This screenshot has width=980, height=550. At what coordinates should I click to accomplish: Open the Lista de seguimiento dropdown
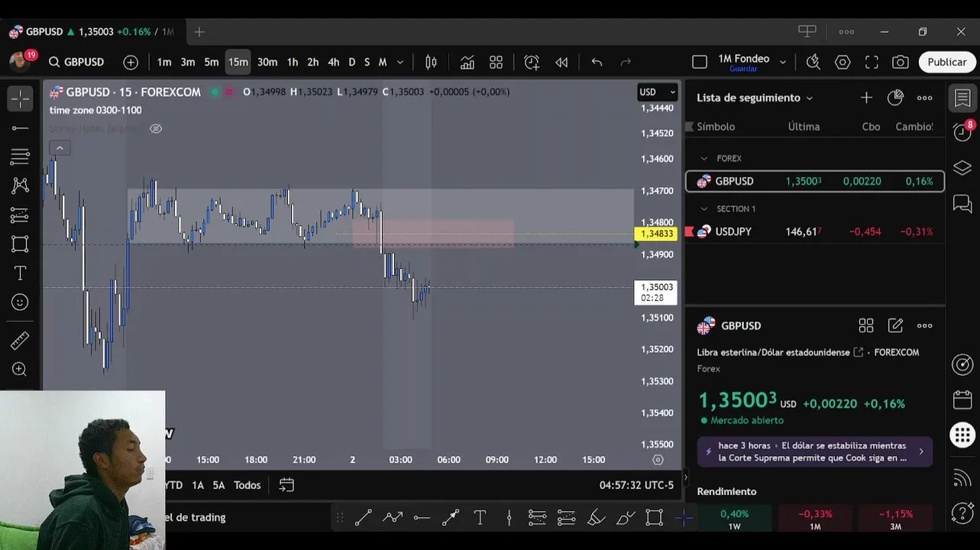point(755,98)
